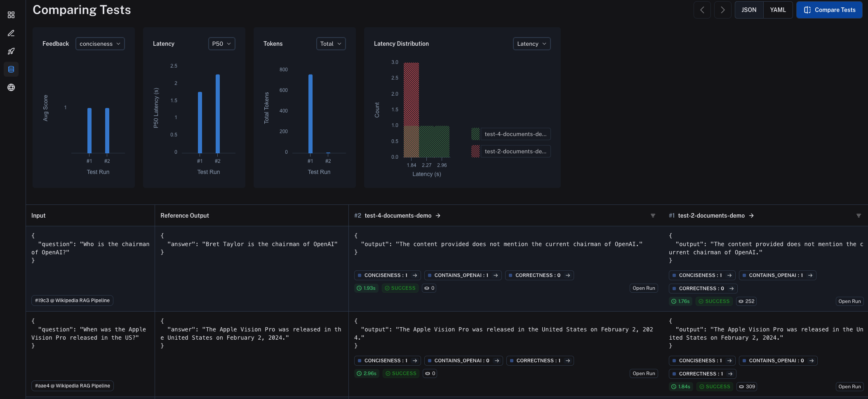Open the Latency P50 dropdown

tap(221, 44)
